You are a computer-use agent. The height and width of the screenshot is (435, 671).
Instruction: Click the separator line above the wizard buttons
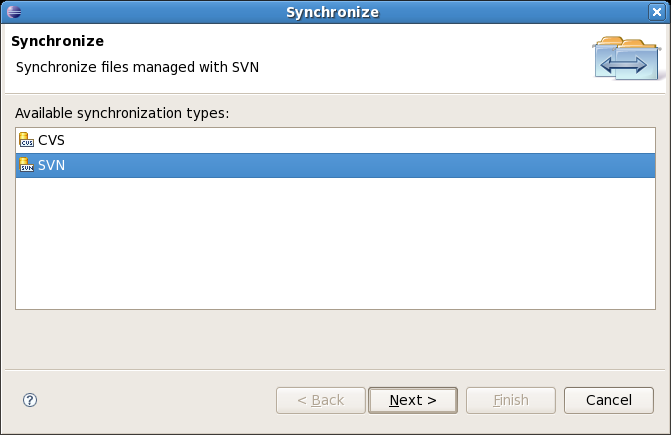click(x=335, y=367)
